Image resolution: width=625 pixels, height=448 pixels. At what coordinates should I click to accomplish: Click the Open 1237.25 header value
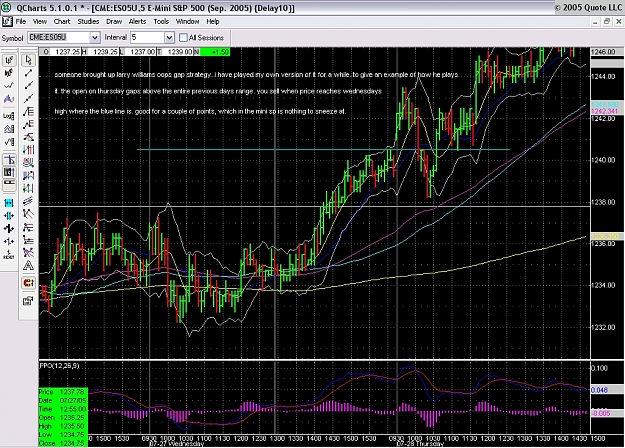coord(67,52)
